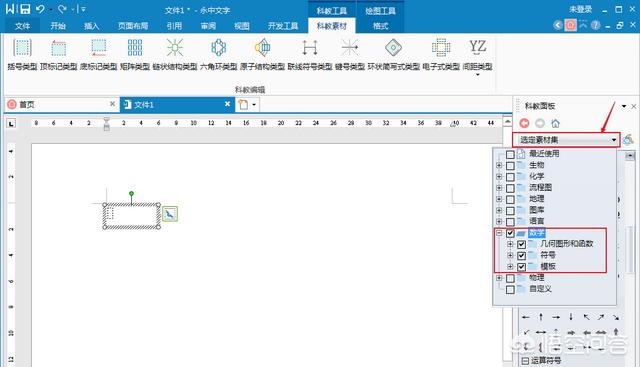Click the document's vertical scrollbar up arrow
Image resolution: width=640 pixels, height=367 pixels.
(x=507, y=121)
